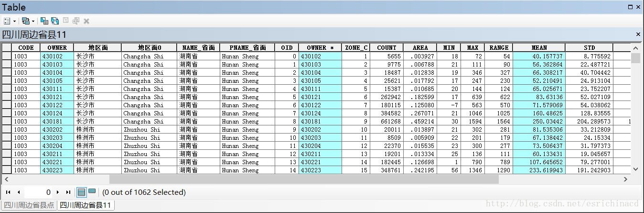Click the OWNER * cell 430181
The width and height of the screenshot is (644, 213).
(320, 121)
